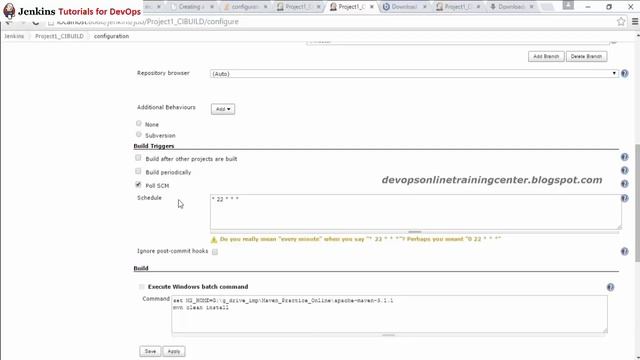640x360 pixels.
Task: Open help for Build after other projects
Action: [x=624, y=157]
